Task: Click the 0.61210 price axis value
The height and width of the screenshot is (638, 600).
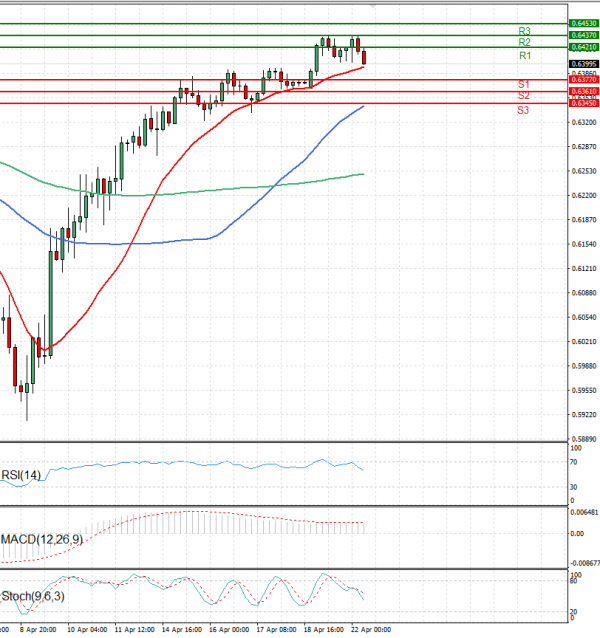Action: tap(584, 269)
